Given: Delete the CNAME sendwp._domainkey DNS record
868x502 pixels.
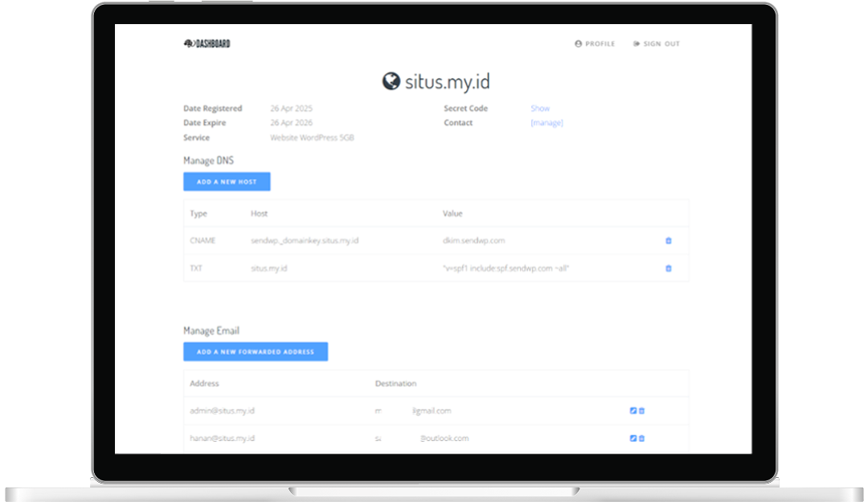Looking at the screenshot, I should tap(669, 240).
